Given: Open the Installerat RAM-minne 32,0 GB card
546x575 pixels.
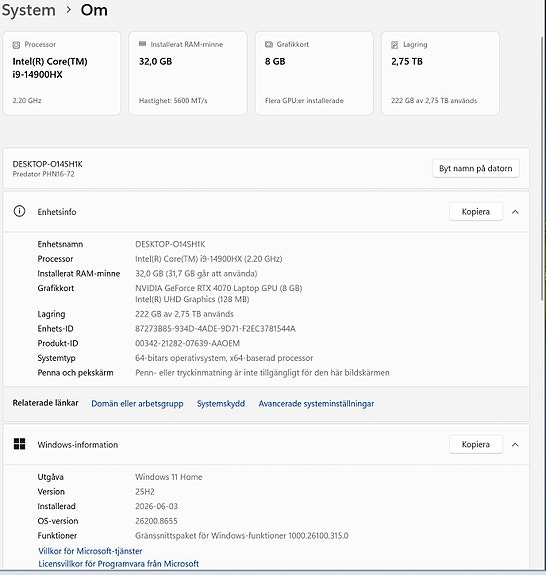Looking at the screenshot, I should coord(188,73).
